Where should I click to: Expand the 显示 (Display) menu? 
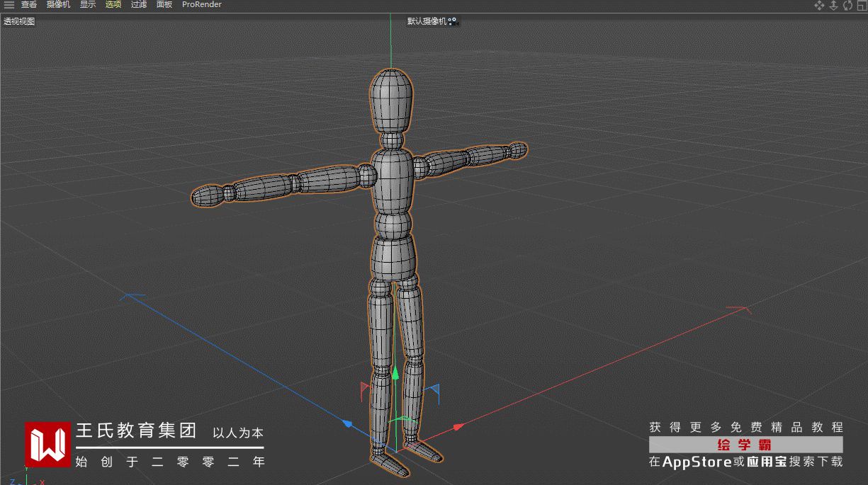tap(88, 5)
